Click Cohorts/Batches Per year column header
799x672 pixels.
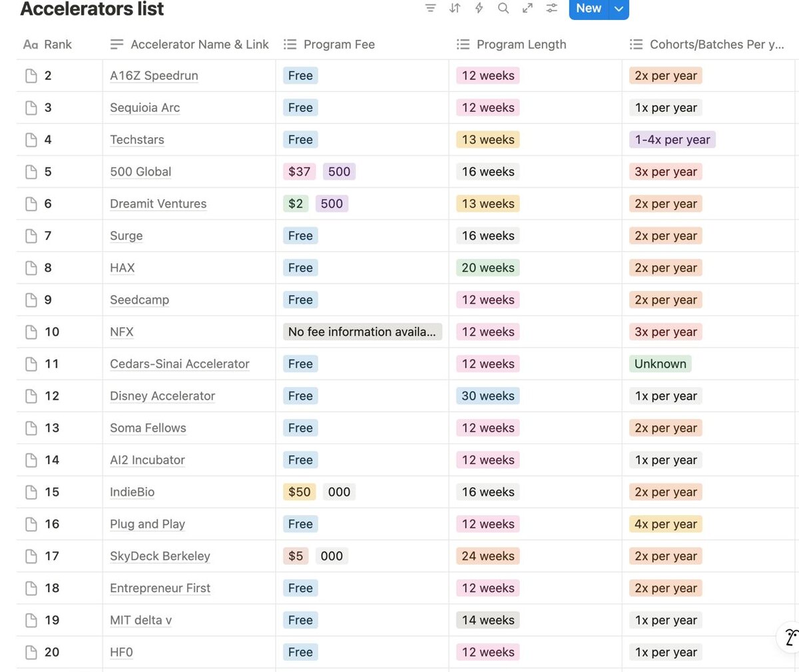tap(708, 44)
